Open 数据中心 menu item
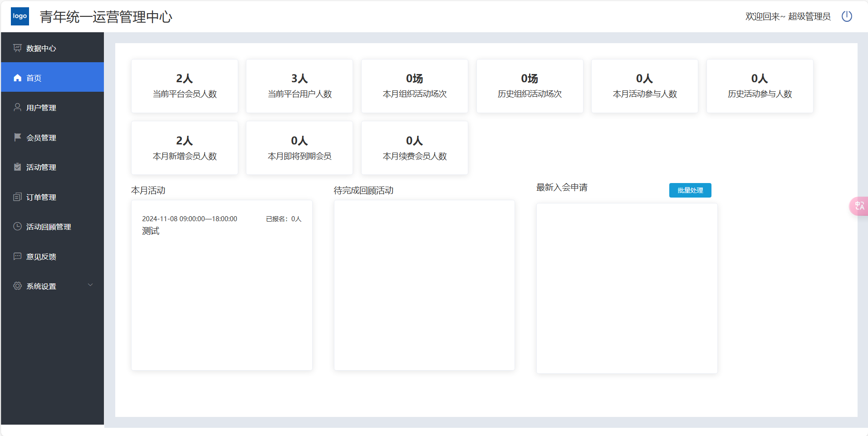The image size is (868, 436). tap(53, 48)
